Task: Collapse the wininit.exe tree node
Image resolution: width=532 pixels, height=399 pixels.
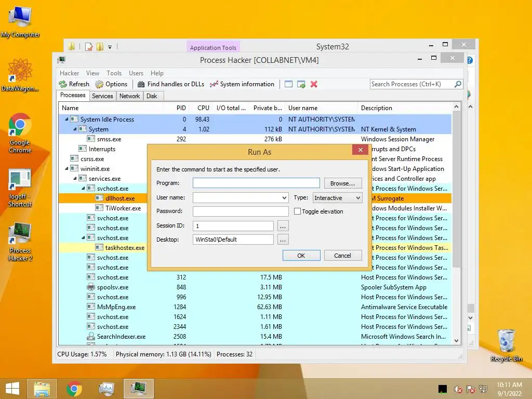Action: pyautogui.click(x=67, y=169)
